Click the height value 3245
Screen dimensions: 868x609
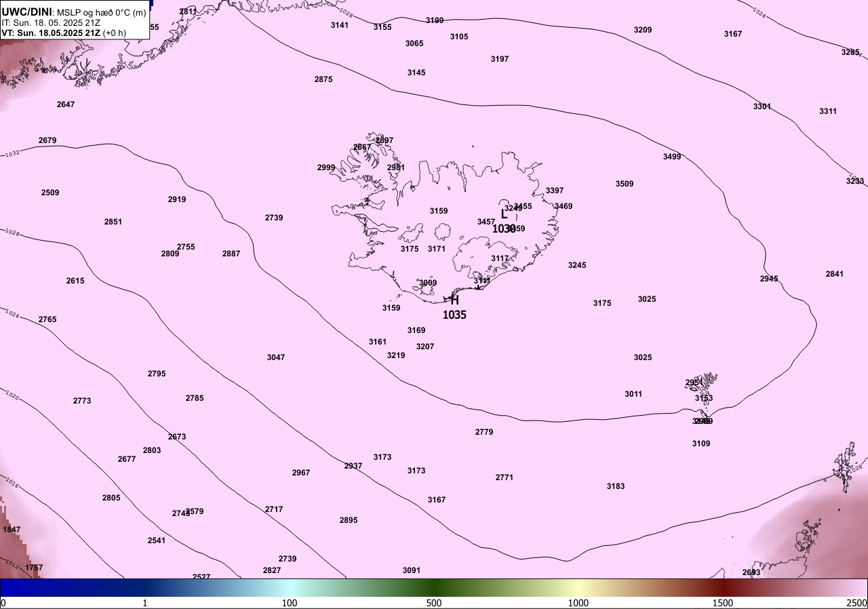click(577, 265)
